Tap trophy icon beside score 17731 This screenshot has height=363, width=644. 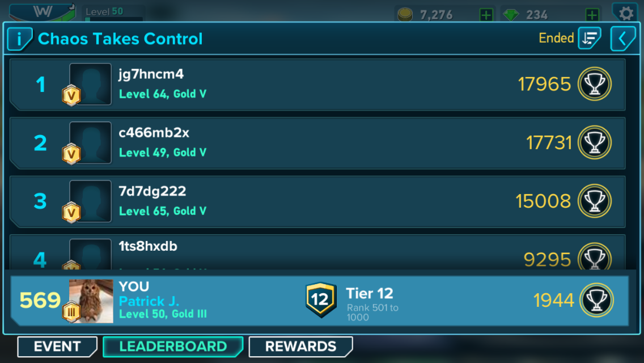595,142
